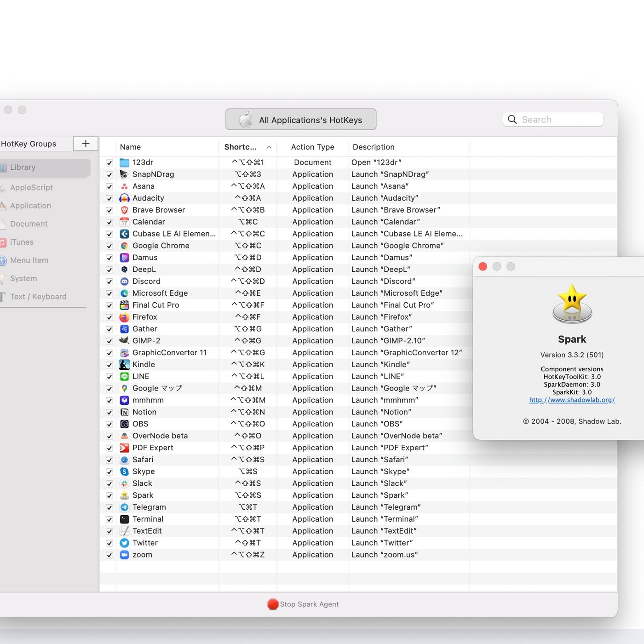The width and height of the screenshot is (644, 644).
Task: Uncheck the 123dr hotkey checkbox
Action: coord(109,163)
